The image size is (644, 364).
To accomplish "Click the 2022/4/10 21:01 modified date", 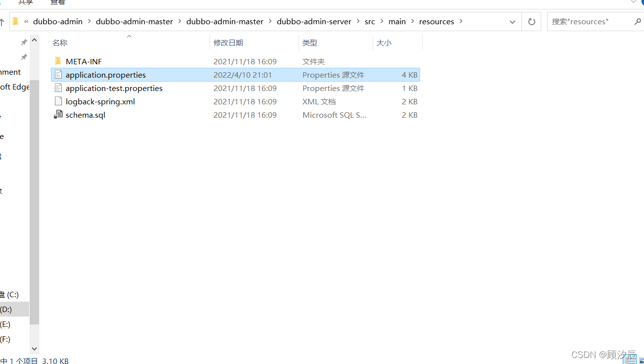I will [243, 75].
